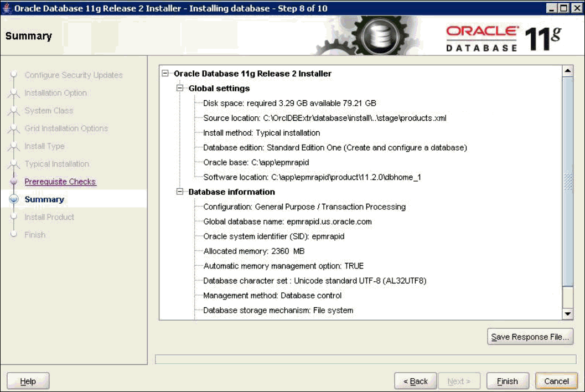Cancel the installation
585x392 pixels.
(x=556, y=381)
